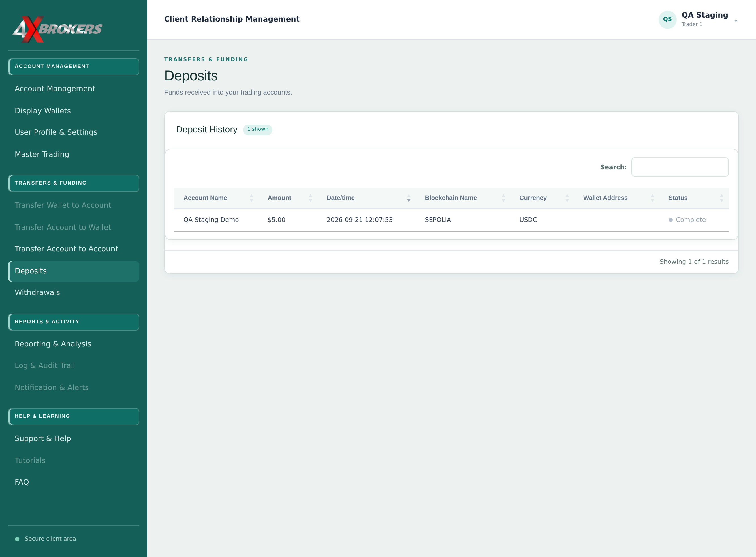Collapse the Transfers & Funding section header

pyautogui.click(x=74, y=183)
